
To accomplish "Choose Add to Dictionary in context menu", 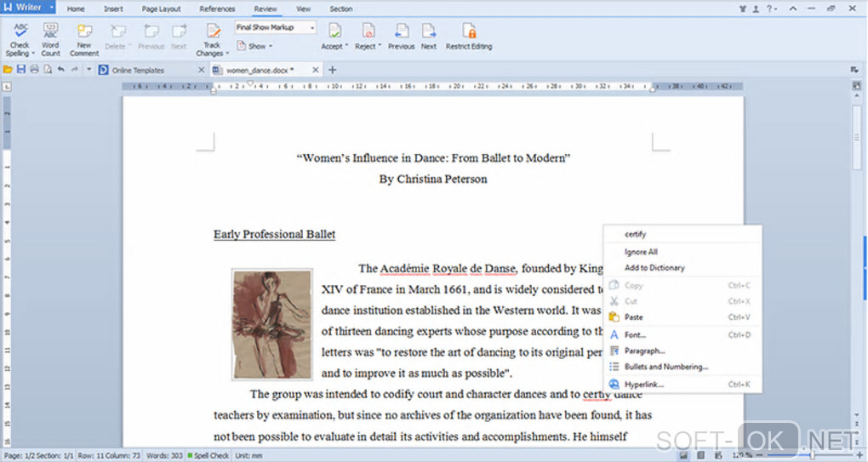I will point(654,268).
